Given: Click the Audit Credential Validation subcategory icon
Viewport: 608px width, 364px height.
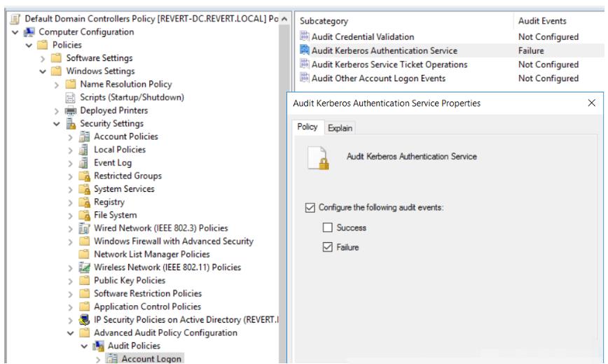Looking at the screenshot, I should (305, 36).
